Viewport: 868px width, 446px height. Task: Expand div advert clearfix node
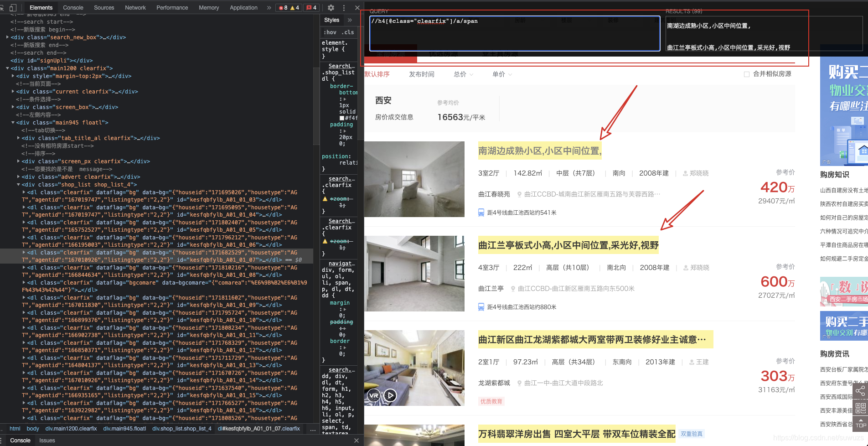point(18,177)
